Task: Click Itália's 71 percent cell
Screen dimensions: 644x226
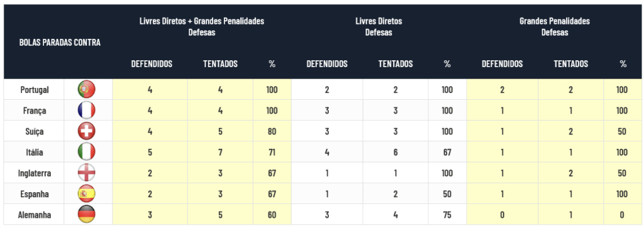Action: tap(272, 152)
